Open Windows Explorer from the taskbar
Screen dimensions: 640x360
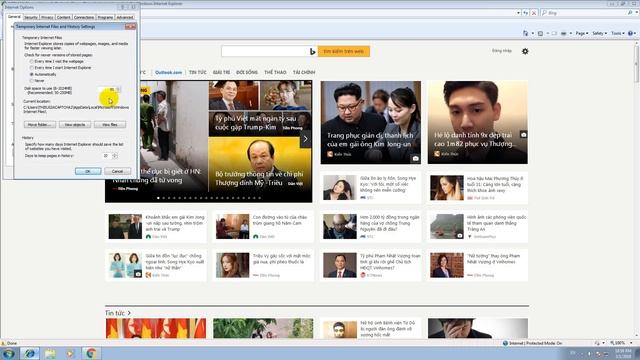50,353
